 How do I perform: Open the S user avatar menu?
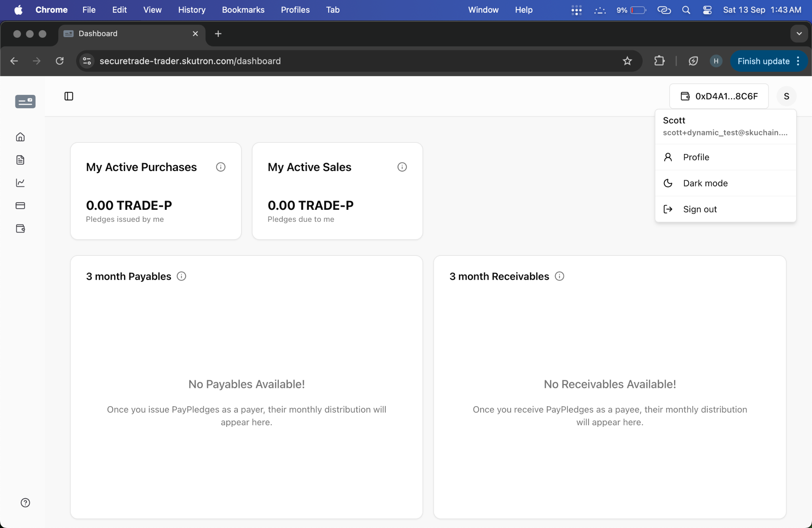[x=787, y=96]
